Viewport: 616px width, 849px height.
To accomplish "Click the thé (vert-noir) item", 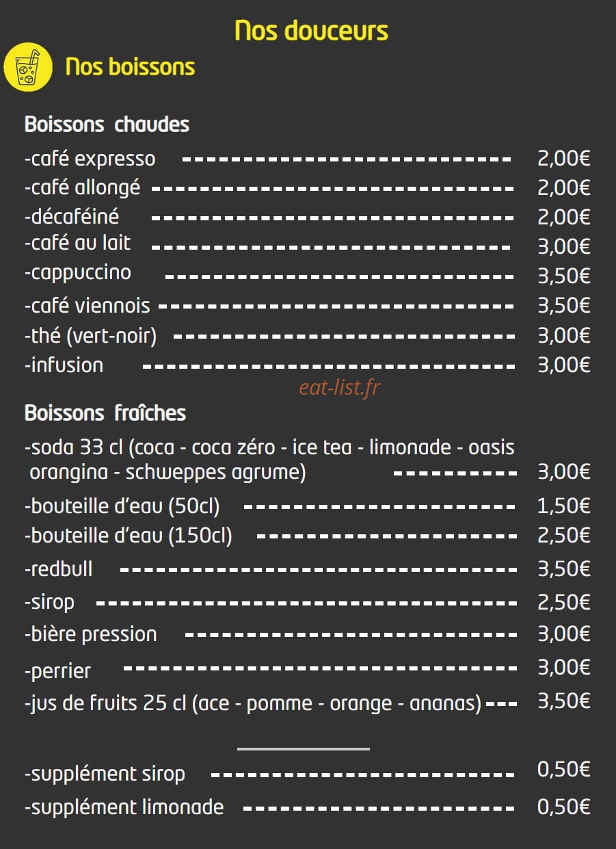I will point(308,336).
